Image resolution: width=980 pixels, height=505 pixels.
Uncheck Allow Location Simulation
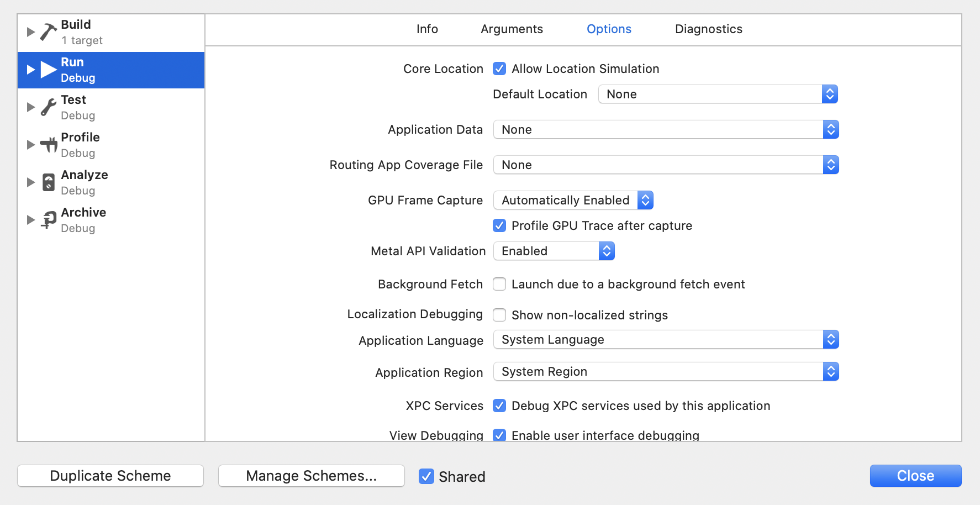pyautogui.click(x=499, y=69)
